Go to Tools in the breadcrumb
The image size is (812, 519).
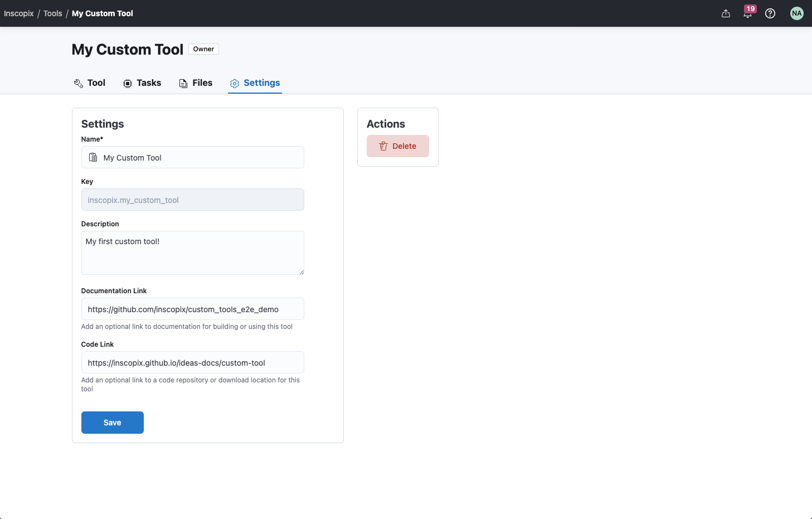(53, 13)
